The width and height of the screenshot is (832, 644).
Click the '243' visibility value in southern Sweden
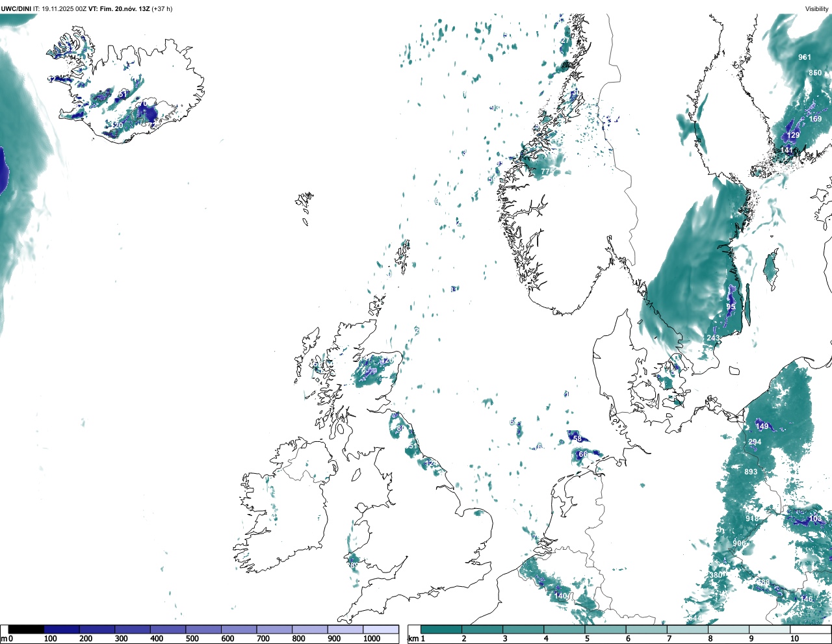tap(713, 338)
